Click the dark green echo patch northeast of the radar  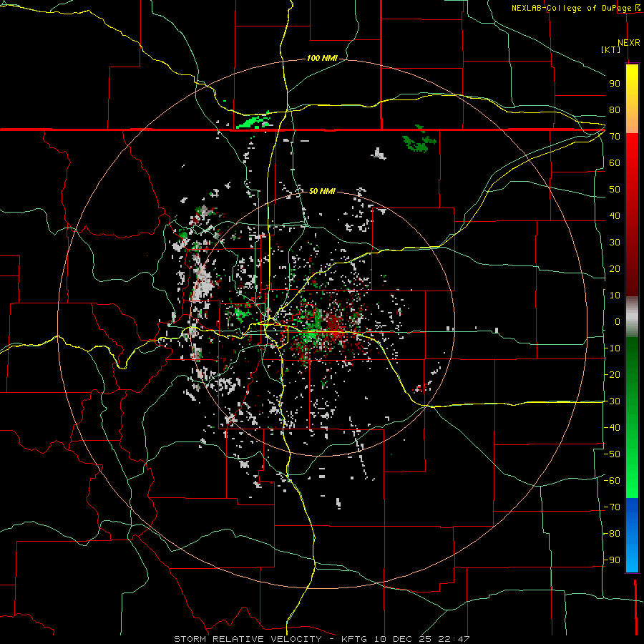coord(419,141)
